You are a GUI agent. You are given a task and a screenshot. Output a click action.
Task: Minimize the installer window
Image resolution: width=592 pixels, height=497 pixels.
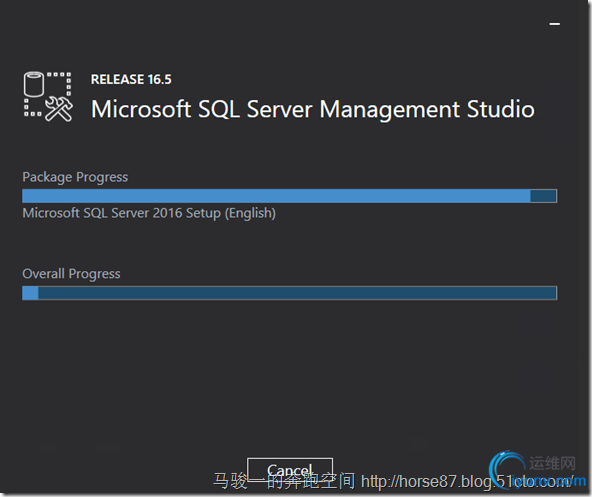point(554,24)
